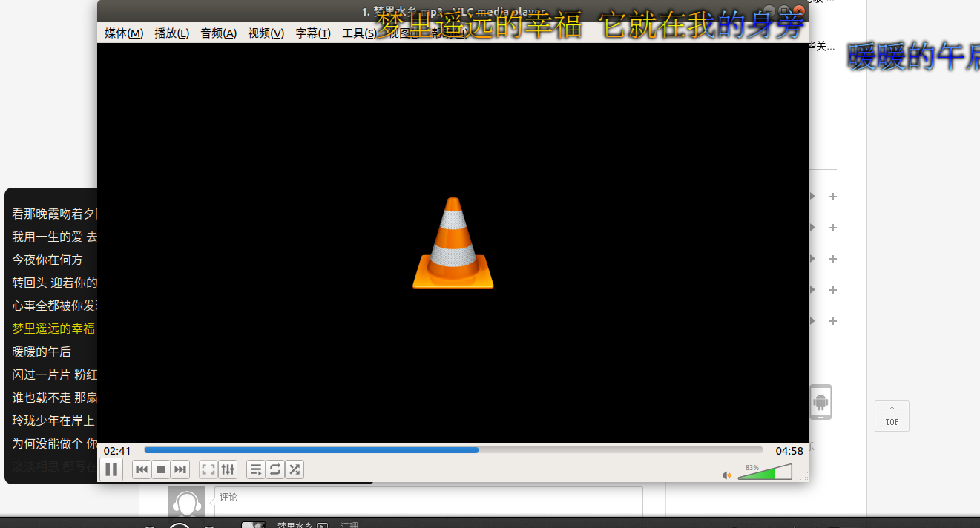The image size is (980, 528).
Task: Select lyric line starting 我用一生的爱
Action: [x=54, y=237]
